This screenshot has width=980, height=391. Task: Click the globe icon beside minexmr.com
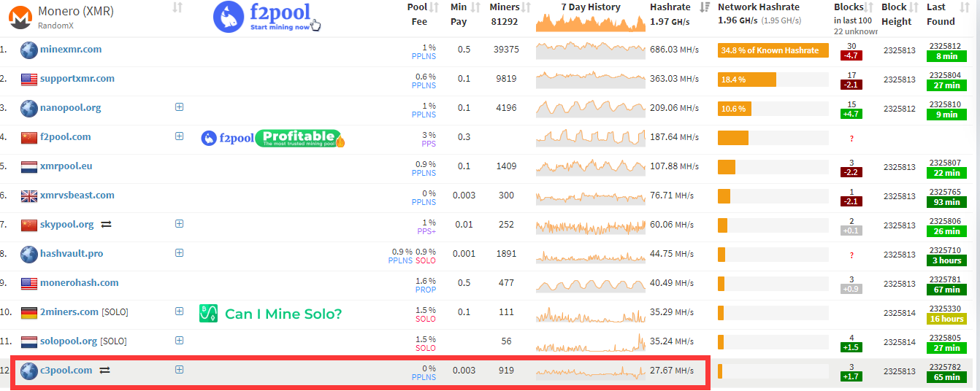29,50
